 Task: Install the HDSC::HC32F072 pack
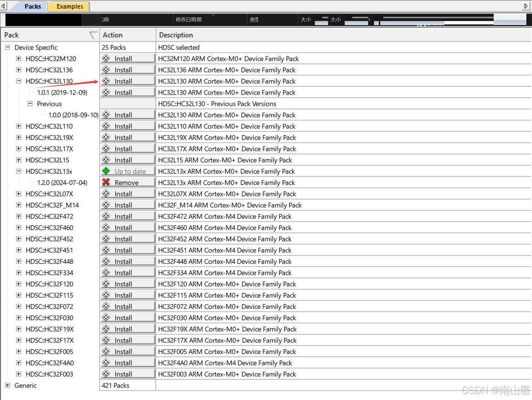pos(128,306)
